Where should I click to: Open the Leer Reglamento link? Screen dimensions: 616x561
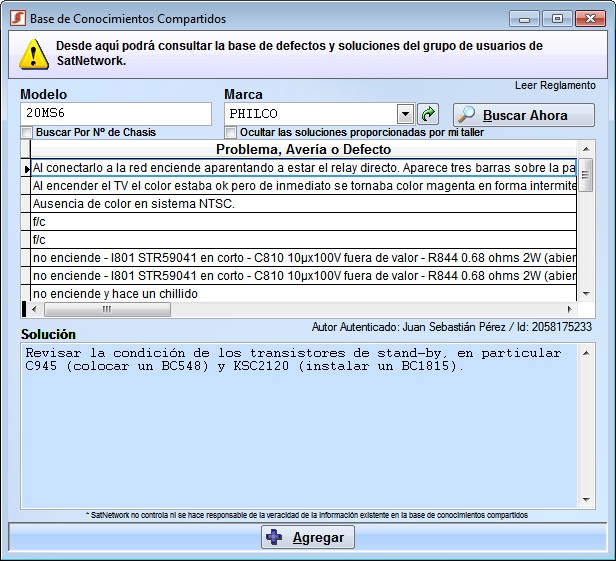(555, 85)
